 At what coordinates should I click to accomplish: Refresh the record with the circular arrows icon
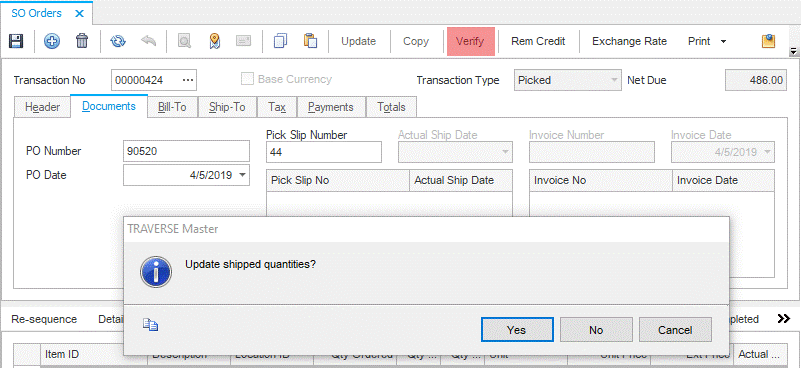[118, 41]
